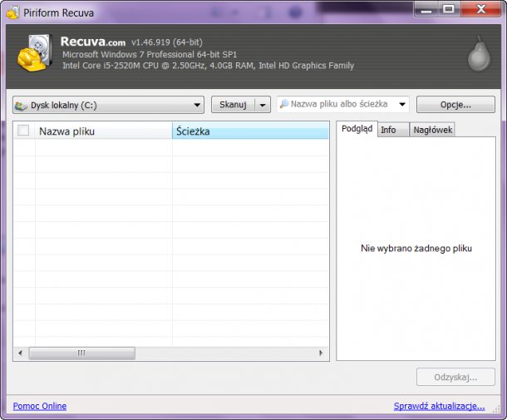The height and width of the screenshot is (420, 507).
Task: Click the 'Nie wybrano żadnego pliku' message
Action: coord(416,248)
